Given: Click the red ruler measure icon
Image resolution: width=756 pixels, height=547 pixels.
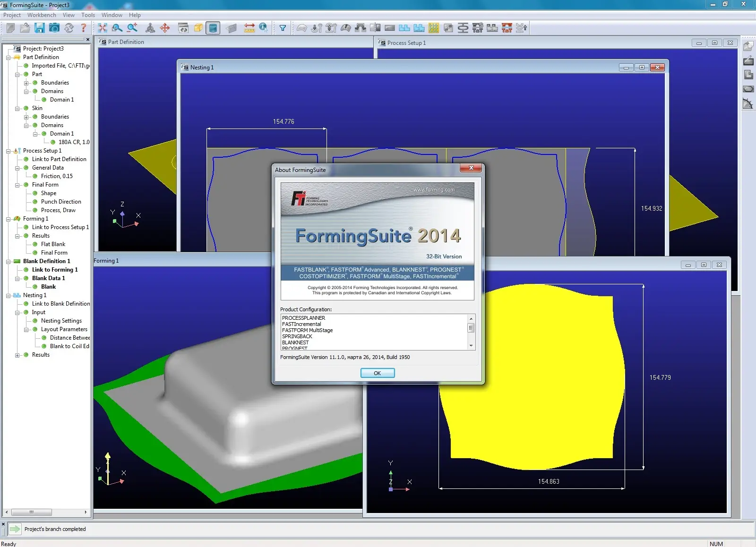Looking at the screenshot, I should point(249,28).
